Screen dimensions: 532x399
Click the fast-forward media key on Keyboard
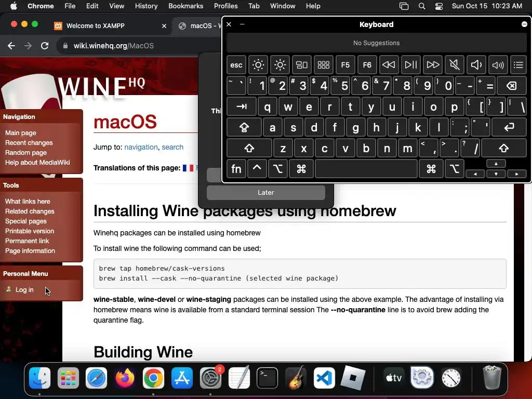pyautogui.click(x=432, y=65)
